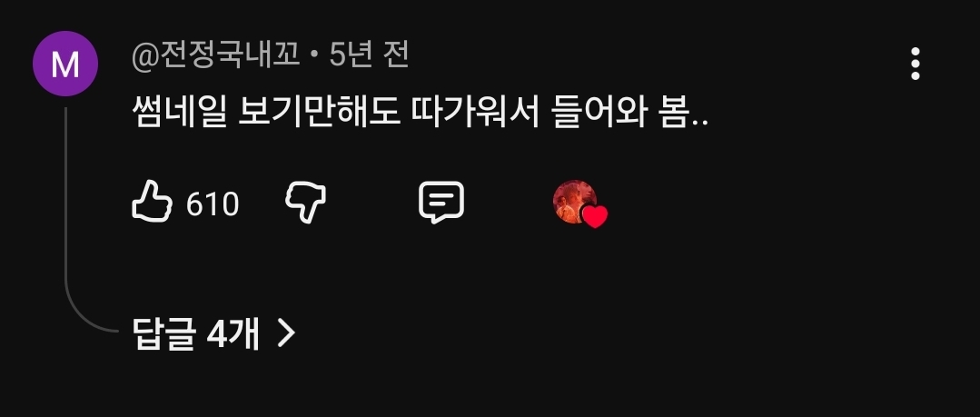This screenshot has width=980, height=417.
Task: Select the comment text starting 썸네일
Action: (x=420, y=114)
